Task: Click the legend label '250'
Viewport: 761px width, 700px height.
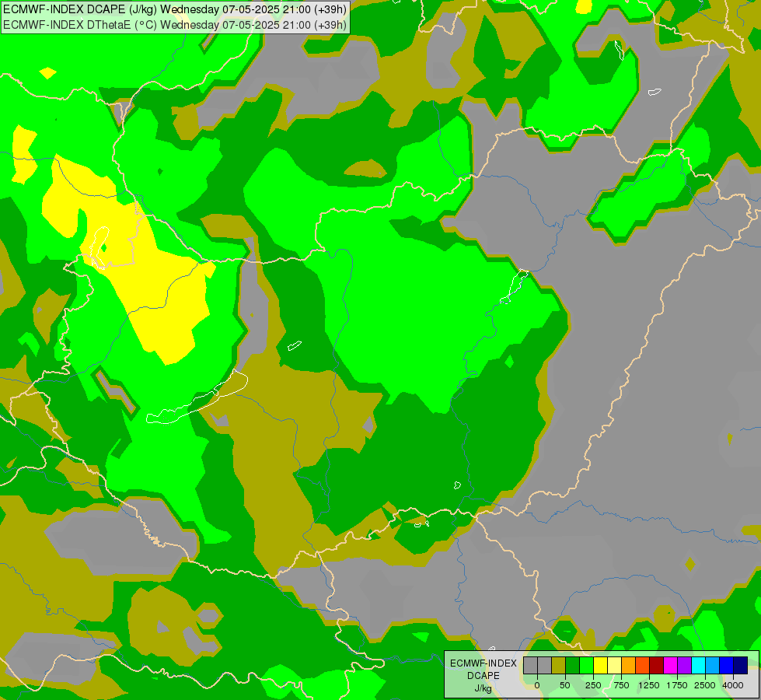Action: pos(593,685)
